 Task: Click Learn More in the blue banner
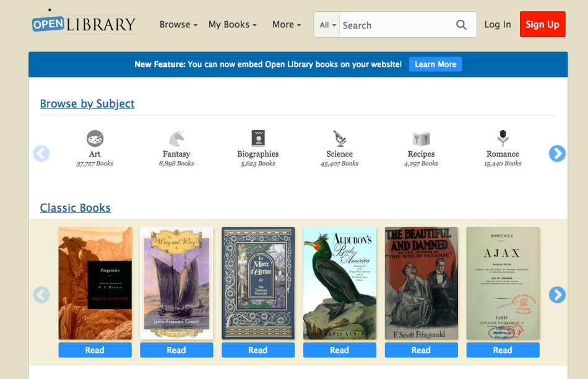coord(435,64)
